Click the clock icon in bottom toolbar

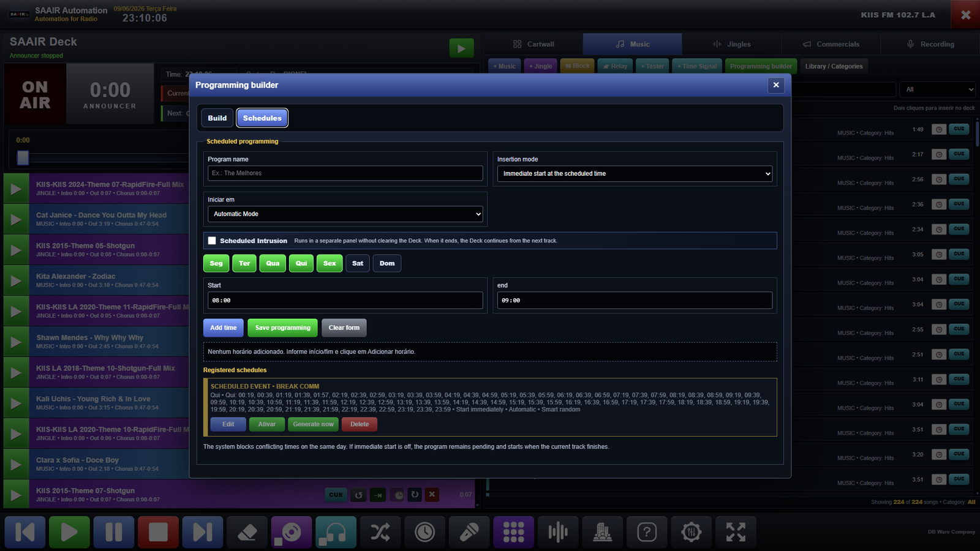coord(424,532)
